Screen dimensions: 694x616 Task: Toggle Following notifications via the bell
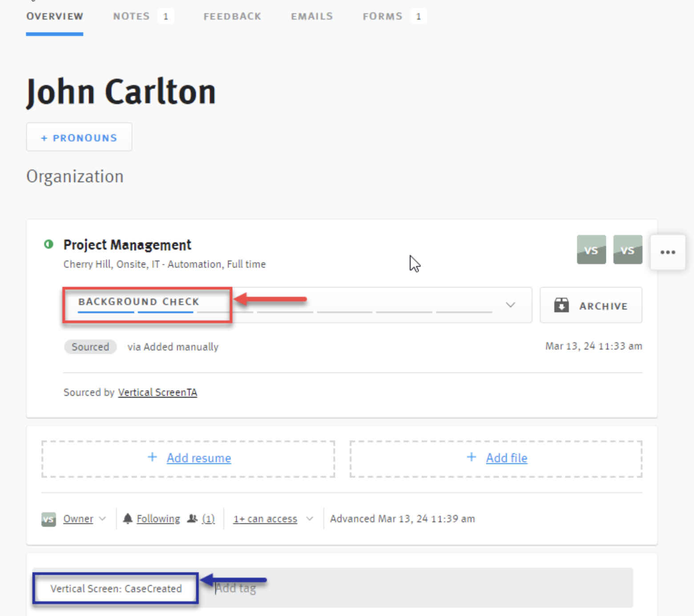click(x=128, y=518)
